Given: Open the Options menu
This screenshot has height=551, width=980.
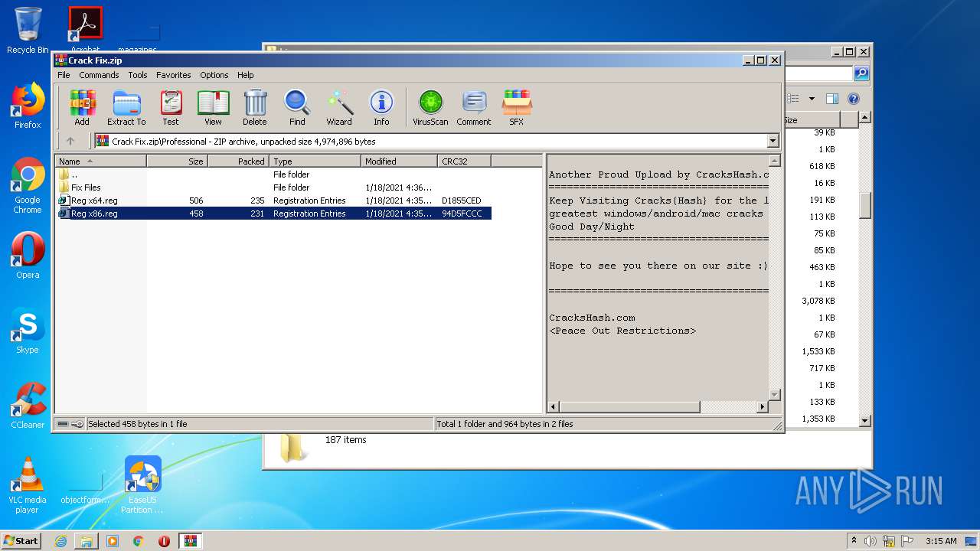Looking at the screenshot, I should [x=214, y=75].
